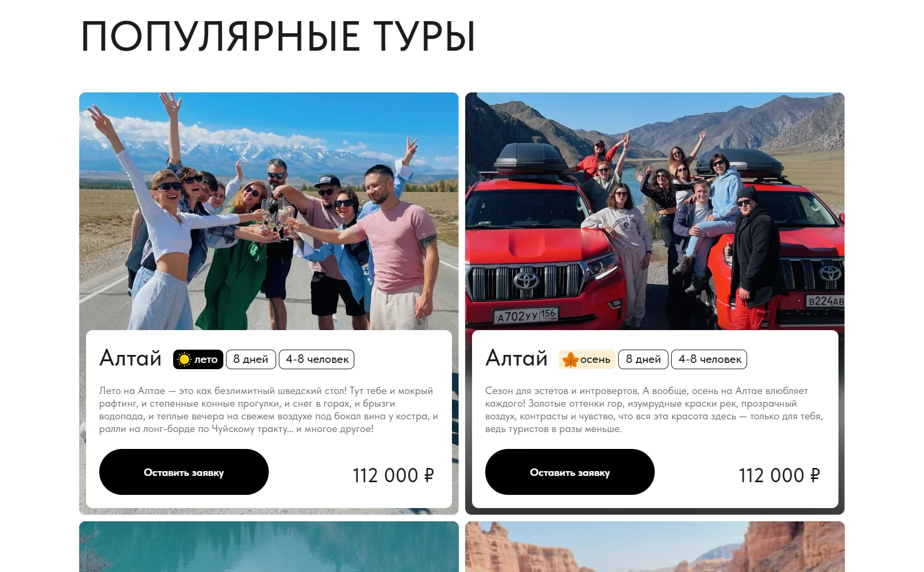Submit request via summer 'Оставить заявку' button
The width and height of the screenshot is (924, 572).
tap(184, 472)
